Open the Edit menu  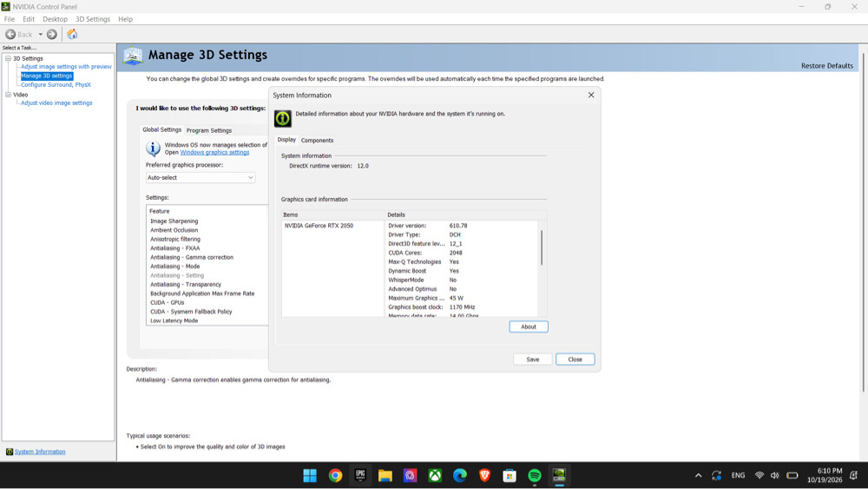(29, 19)
